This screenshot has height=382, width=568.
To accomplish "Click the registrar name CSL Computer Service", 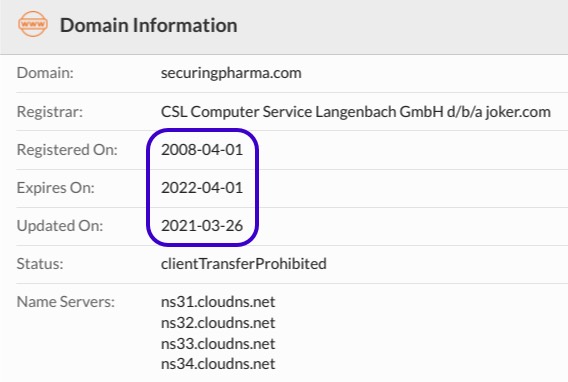I will pos(236,112).
